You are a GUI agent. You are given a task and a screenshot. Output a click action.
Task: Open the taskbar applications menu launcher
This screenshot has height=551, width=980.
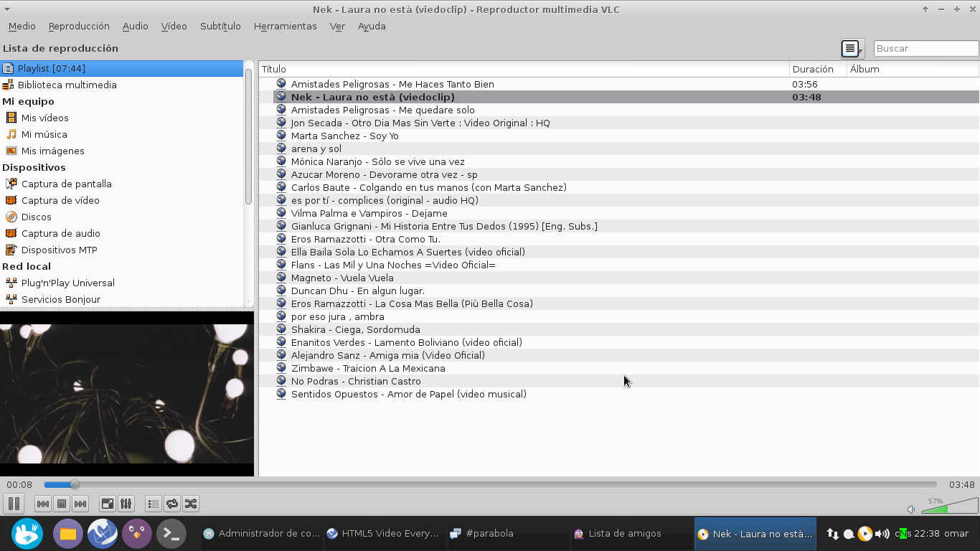pos(27,534)
